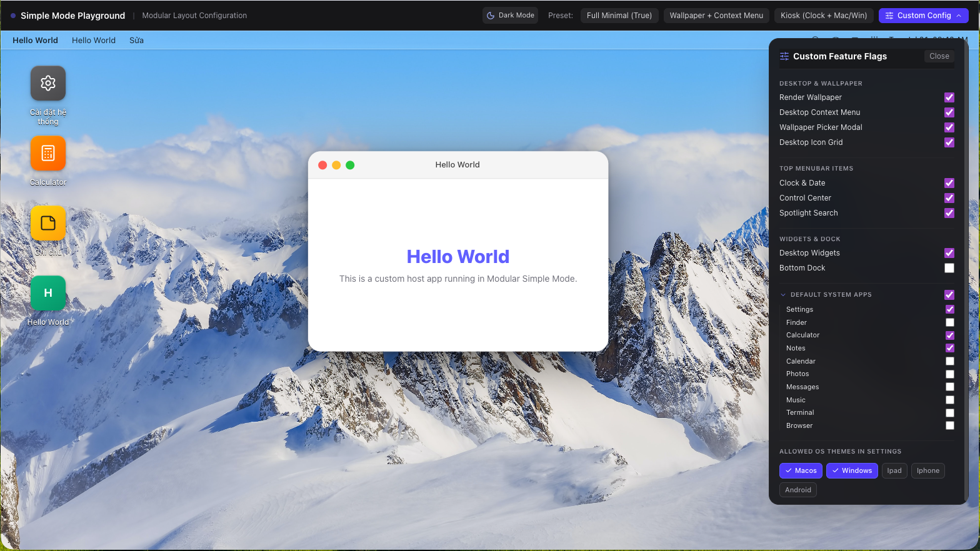Uncheck Desktop Widgets
The height and width of the screenshot is (551, 980).
pos(949,253)
